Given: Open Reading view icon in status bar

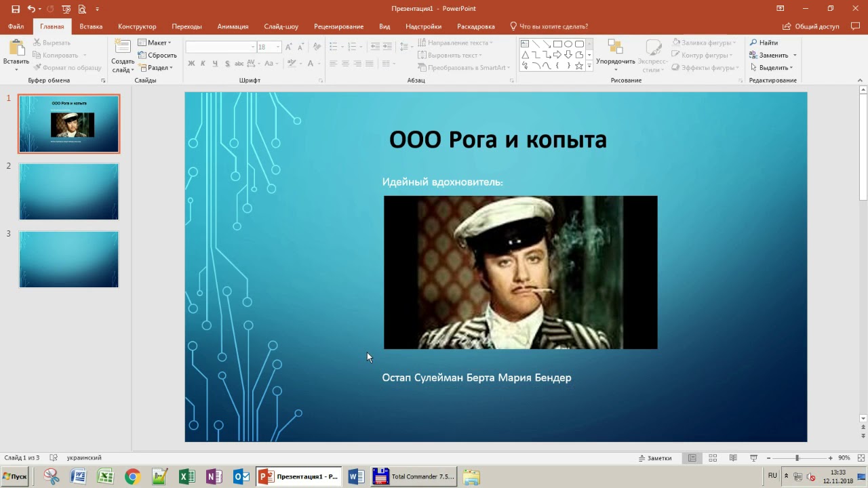Looking at the screenshot, I should pyautogui.click(x=733, y=458).
